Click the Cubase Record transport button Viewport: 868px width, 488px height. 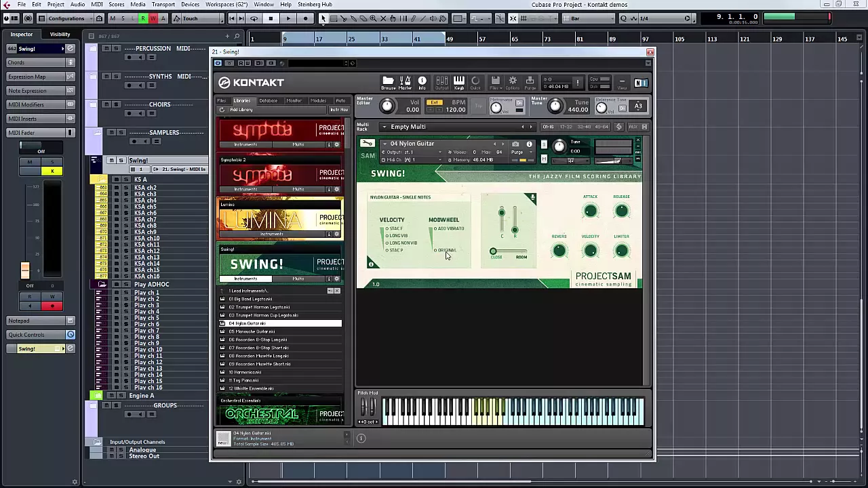click(305, 18)
